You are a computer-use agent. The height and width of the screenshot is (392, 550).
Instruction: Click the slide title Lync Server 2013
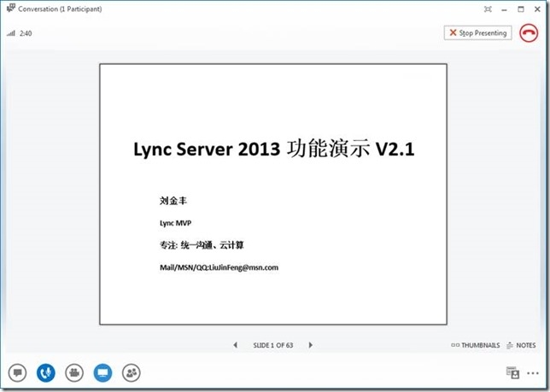point(207,149)
